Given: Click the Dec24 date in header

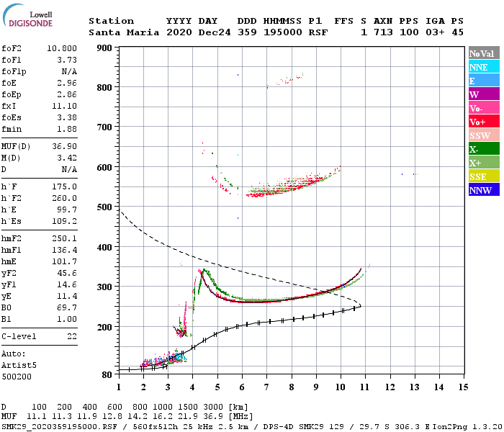Looking at the screenshot, I should point(215,32).
